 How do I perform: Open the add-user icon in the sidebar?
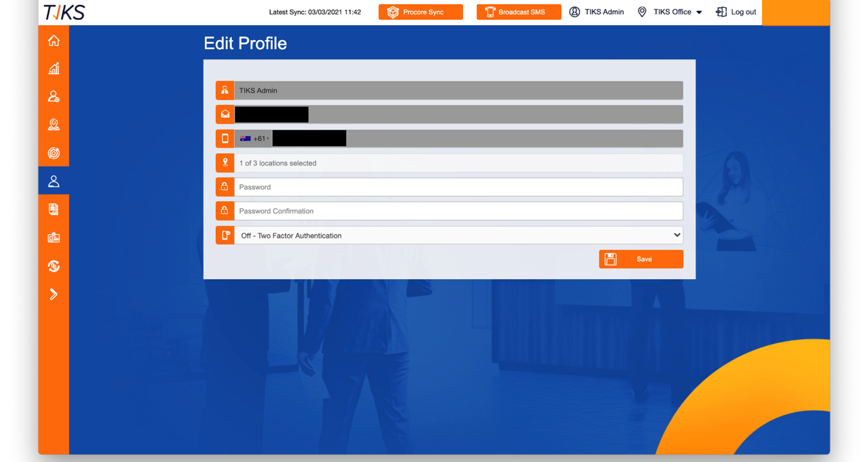coord(54,96)
